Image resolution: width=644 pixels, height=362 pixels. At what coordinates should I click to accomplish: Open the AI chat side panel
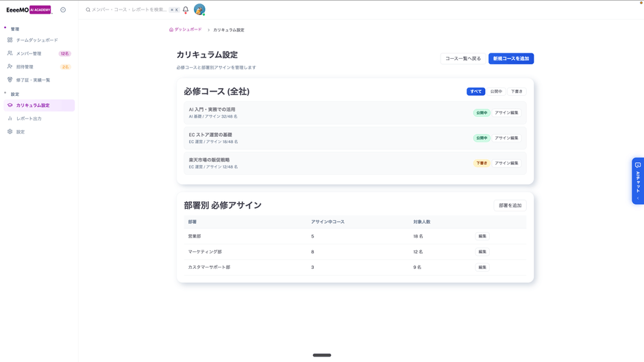(638, 181)
